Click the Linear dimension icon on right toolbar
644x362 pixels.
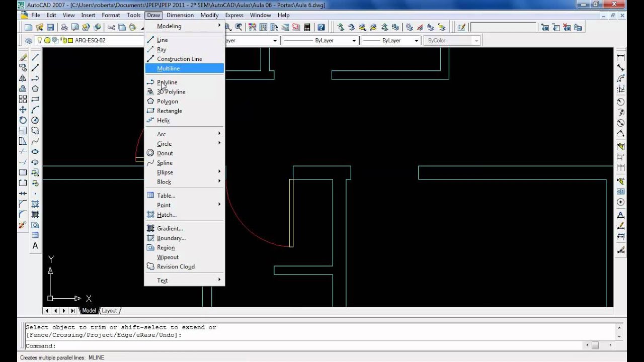tap(620, 57)
